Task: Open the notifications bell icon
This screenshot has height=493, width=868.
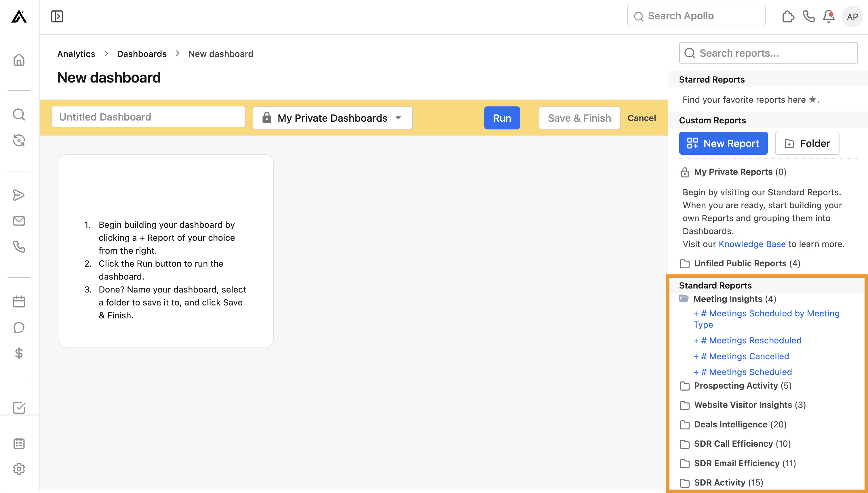Action: coord(829,16)
